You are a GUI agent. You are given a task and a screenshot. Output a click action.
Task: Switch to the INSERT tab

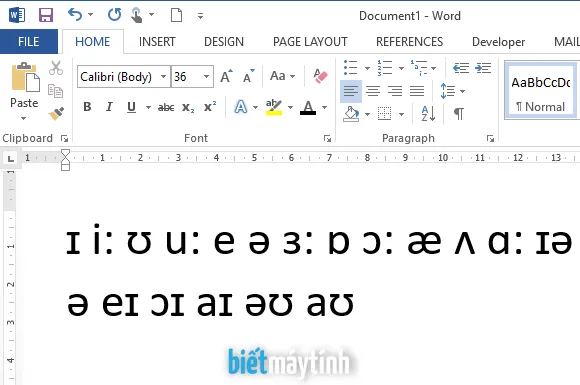point(157,41)
